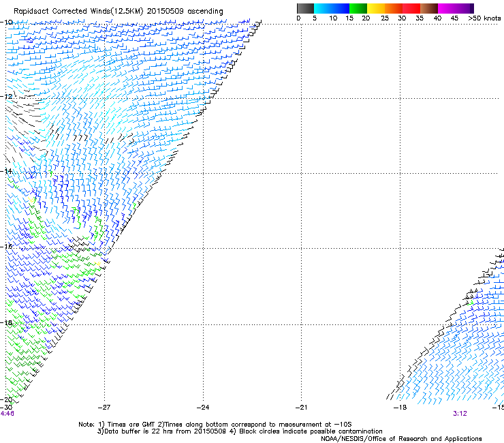Click the latitude label "-18"
Viewport: 504px width, 443px height.
tap(6, 322)
